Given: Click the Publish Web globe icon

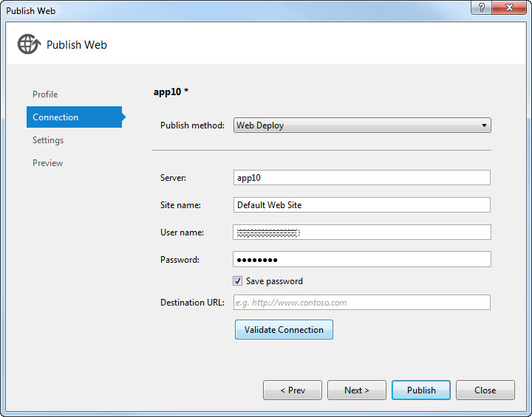Looking at the screenshot, I should (28, 44).
